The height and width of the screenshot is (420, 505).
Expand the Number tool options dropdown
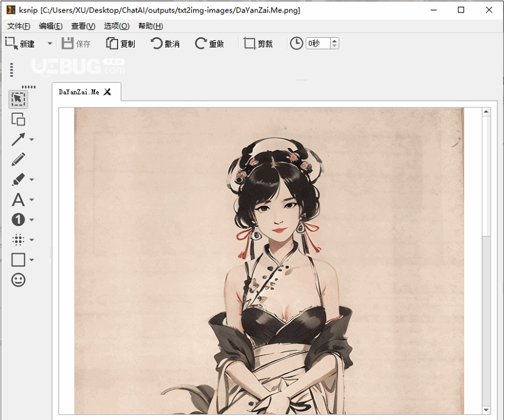(31, 219)
